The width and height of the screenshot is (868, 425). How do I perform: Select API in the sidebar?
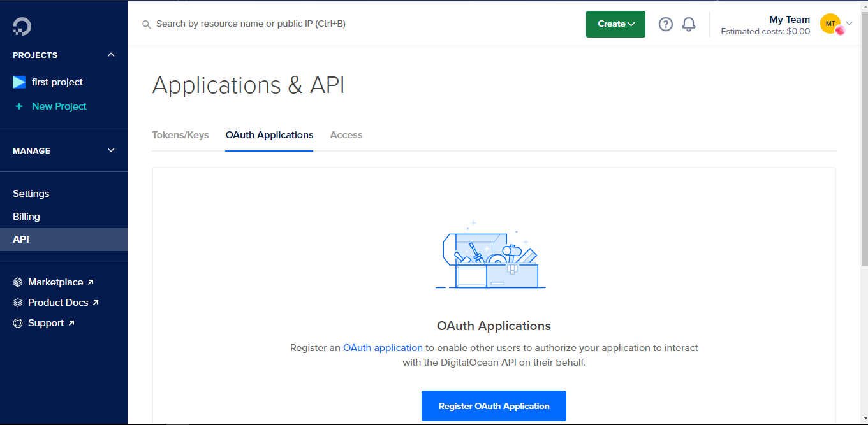(x=64, y=240)
